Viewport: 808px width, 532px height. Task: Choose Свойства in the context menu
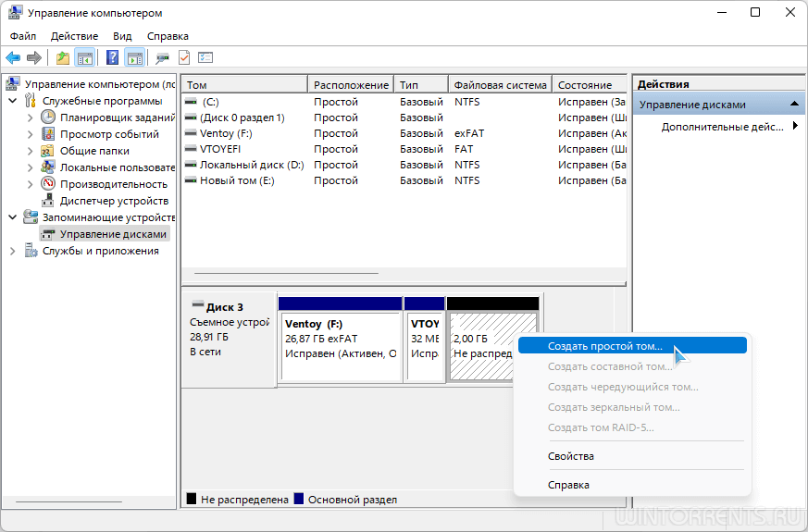[x=570, y=456]
